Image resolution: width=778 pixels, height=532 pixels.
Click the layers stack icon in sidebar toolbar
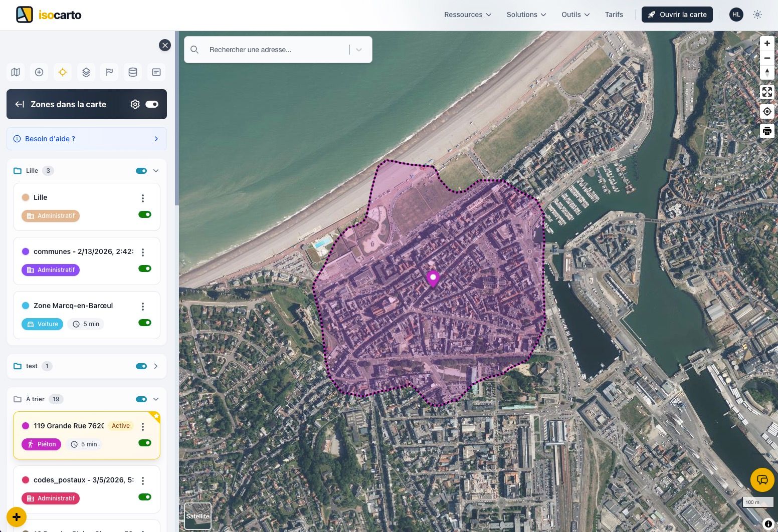pos(86,72)
